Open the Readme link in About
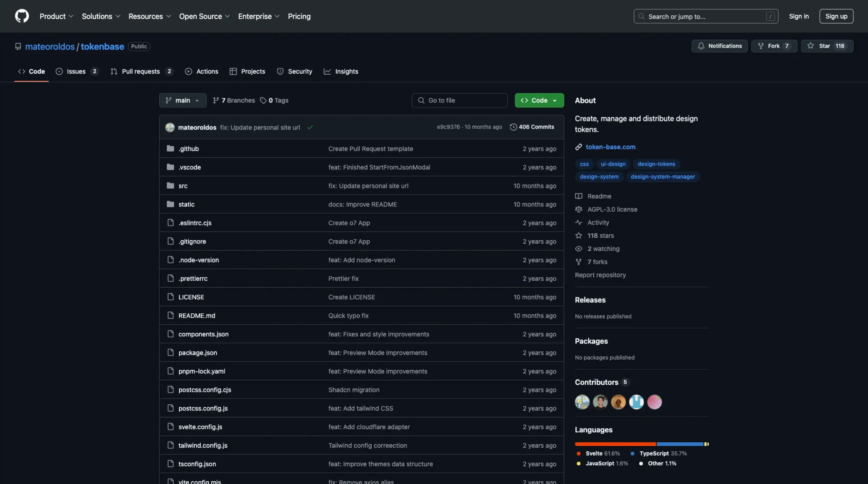This screenshot has width=868, height=484. coord(599,196)
